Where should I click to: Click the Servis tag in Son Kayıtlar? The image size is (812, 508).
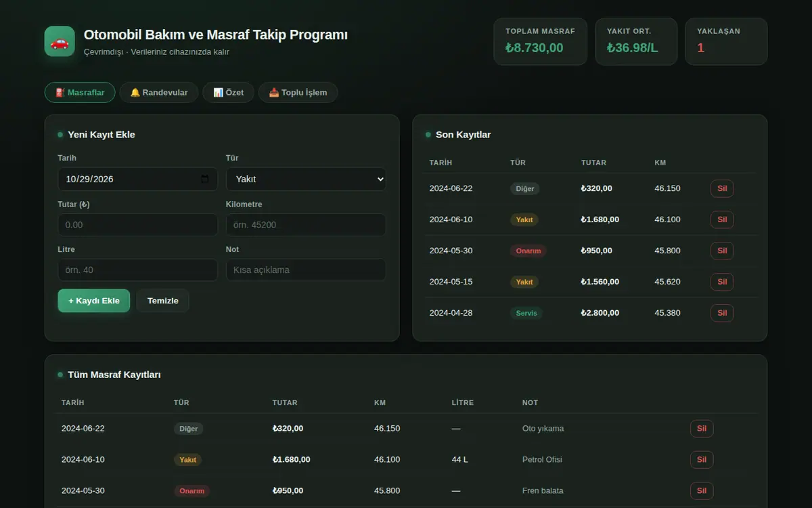pos(526,313)
